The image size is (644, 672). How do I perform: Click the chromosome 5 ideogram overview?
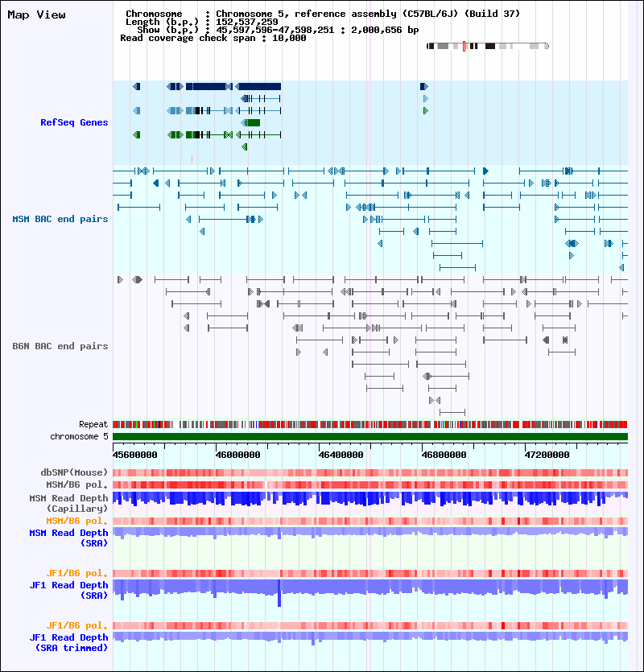pyautogui.click(x=488, y=46)
